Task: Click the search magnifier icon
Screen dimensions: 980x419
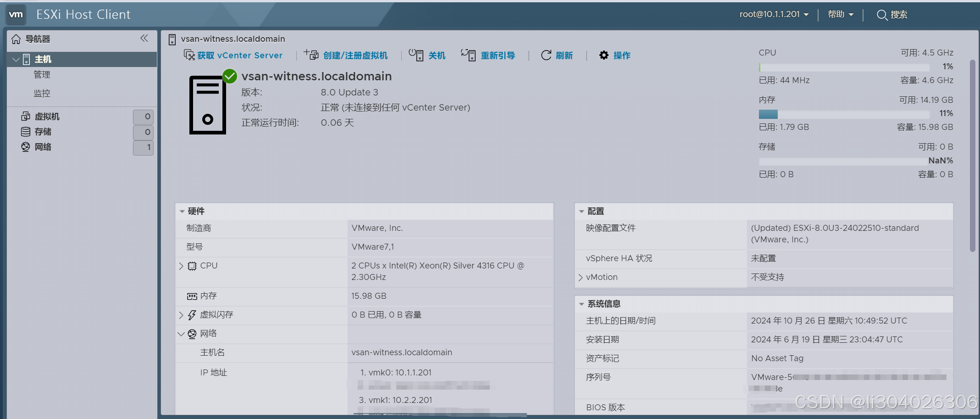Action: pos(881,15)
